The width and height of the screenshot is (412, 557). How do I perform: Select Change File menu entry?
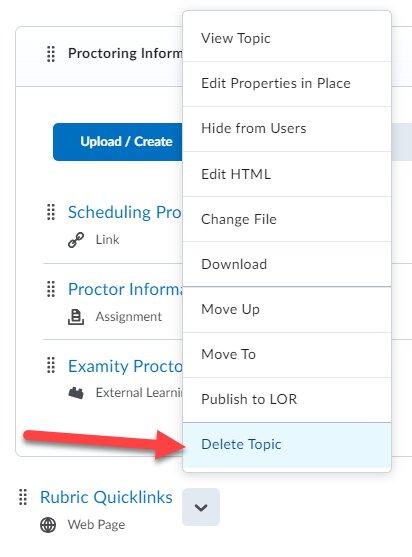287,219
